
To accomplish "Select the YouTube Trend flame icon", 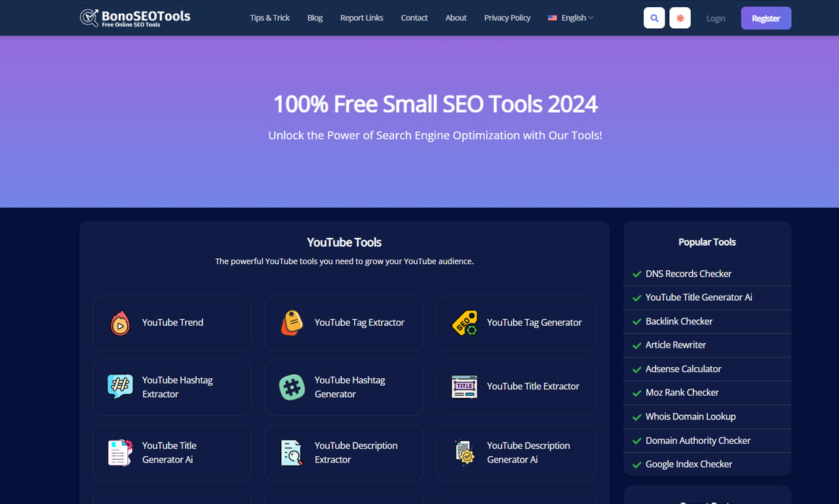I will pos(119,322).
